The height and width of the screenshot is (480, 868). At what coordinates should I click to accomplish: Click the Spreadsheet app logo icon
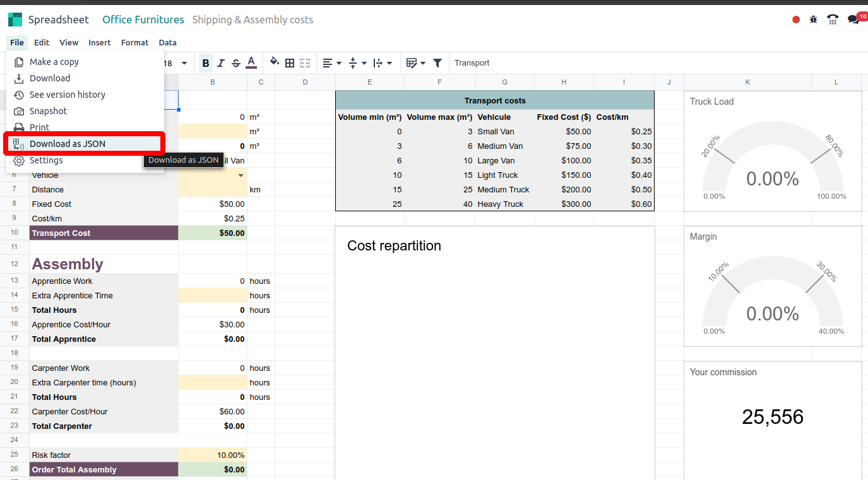pos(15,20)
